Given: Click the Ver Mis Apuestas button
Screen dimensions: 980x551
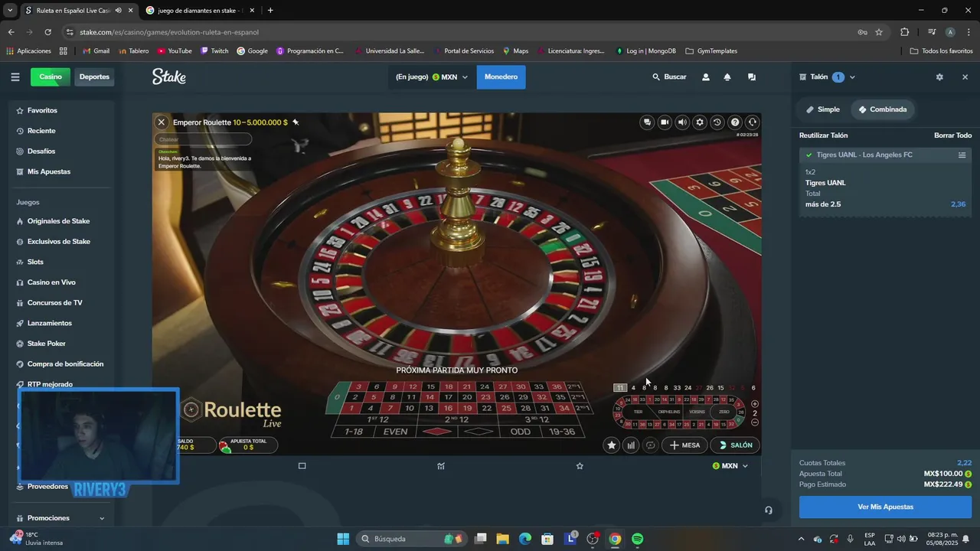Looking at the screenshot, I should tap(885, 507).
